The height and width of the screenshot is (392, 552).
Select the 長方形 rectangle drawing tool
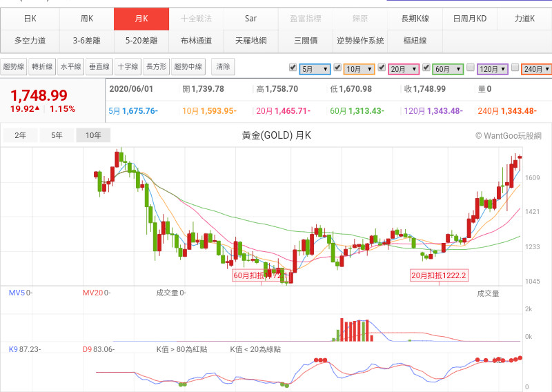coord(155,67)
